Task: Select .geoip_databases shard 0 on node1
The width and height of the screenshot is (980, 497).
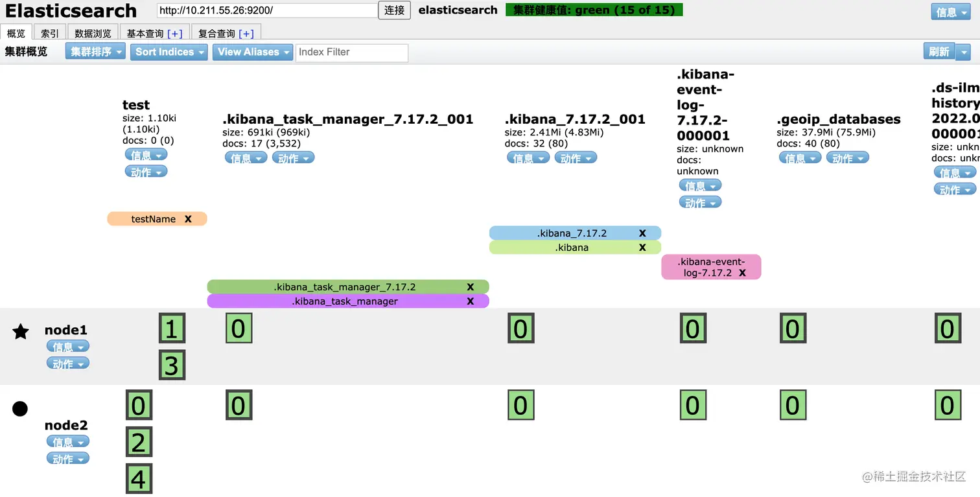Action: (x=793, y=329)
